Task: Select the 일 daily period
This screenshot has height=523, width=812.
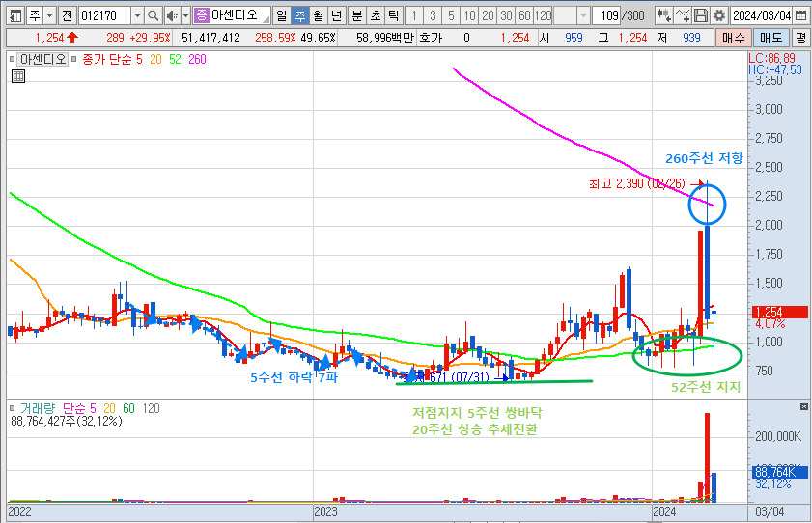Action: [x=281, y=15]
